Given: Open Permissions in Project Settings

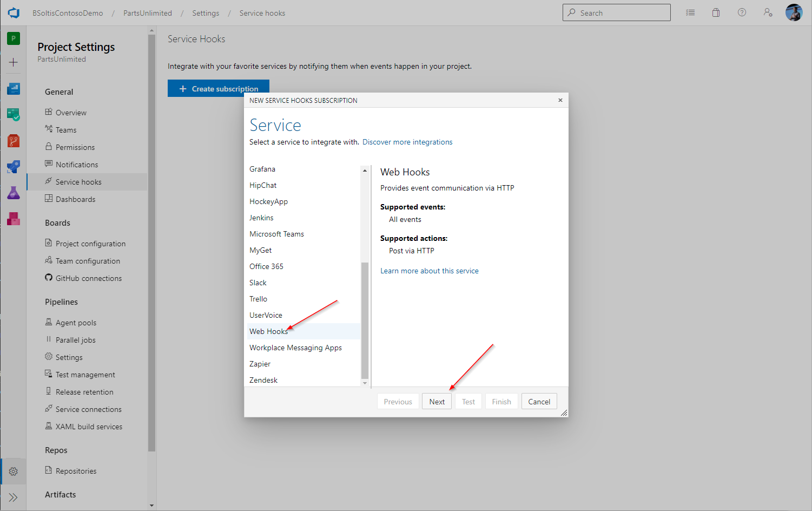Looking at the screenshot, I should (75, 147).
